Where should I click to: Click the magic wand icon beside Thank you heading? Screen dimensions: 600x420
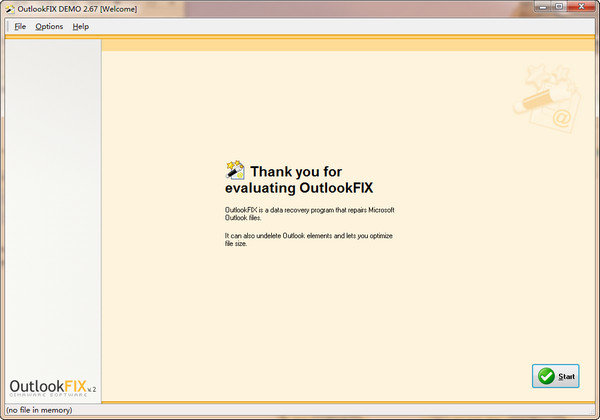[235, 170]
